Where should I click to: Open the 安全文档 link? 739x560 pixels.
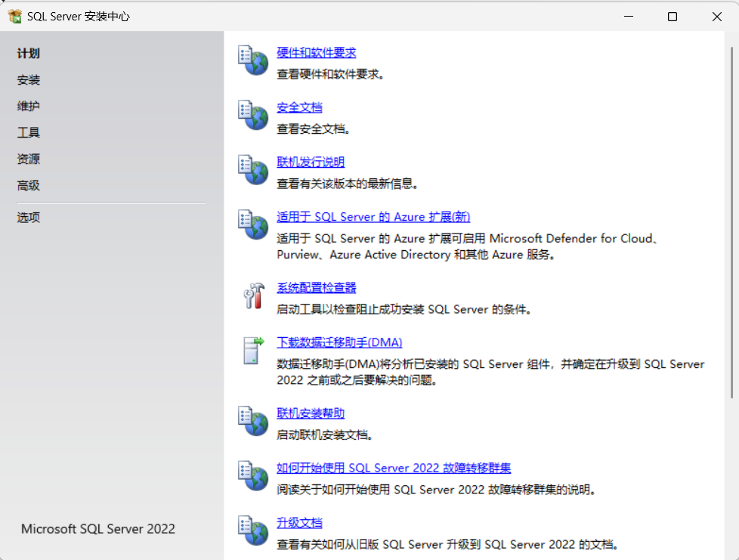[299, 107]
